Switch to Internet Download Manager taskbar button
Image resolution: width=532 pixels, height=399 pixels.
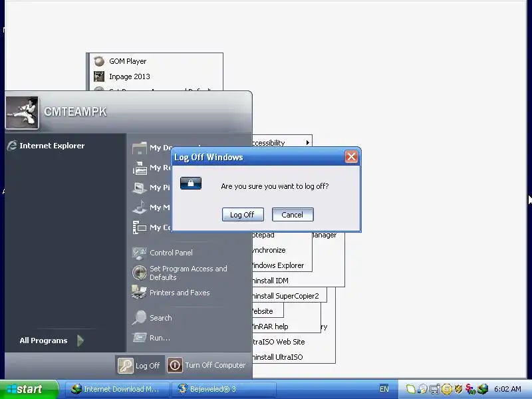click(118, 389)
